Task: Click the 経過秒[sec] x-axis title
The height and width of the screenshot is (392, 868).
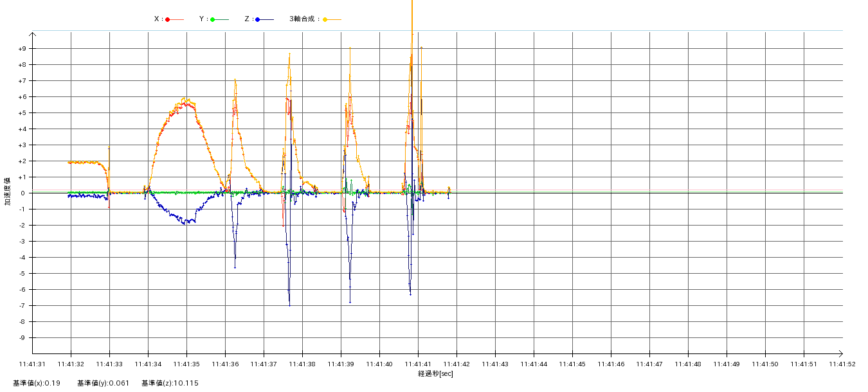Action: (x=435, y=374)
